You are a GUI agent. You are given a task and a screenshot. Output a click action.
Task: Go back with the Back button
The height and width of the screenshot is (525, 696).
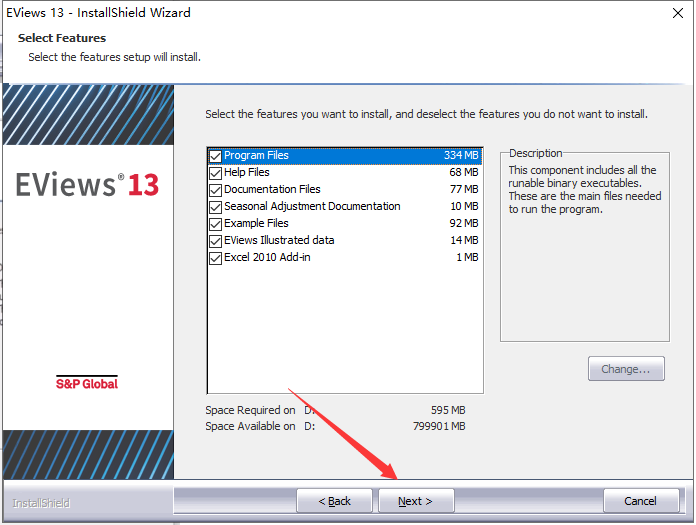[x=334, y=501]
